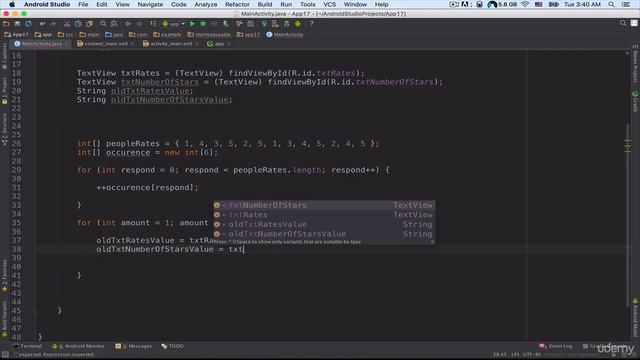Open the Terminal tool window
Screen dimensions: 640x360
[x=27, y=346]
